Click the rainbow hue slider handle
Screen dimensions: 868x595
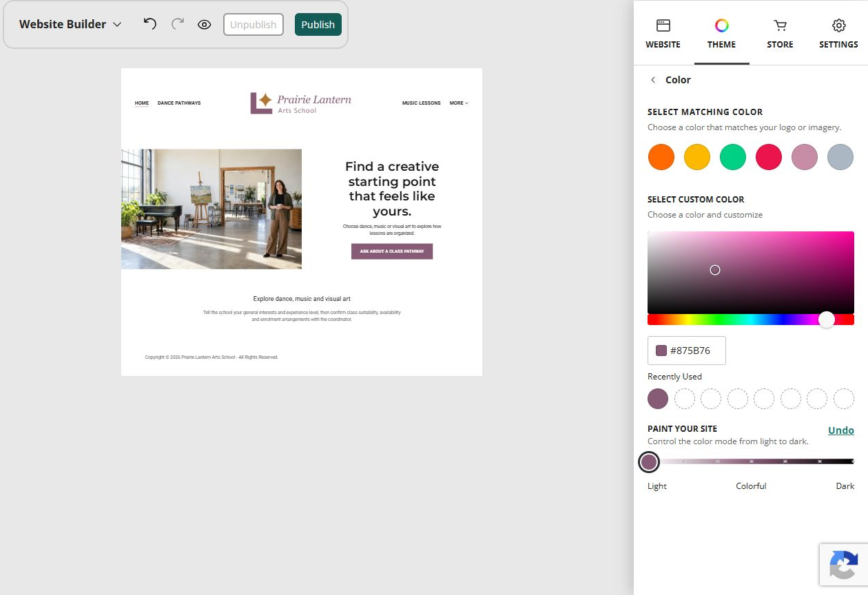(827, 320)
